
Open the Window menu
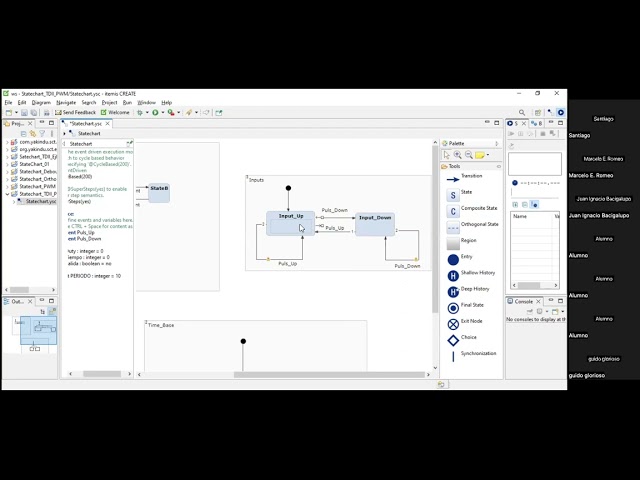point(147,102)
